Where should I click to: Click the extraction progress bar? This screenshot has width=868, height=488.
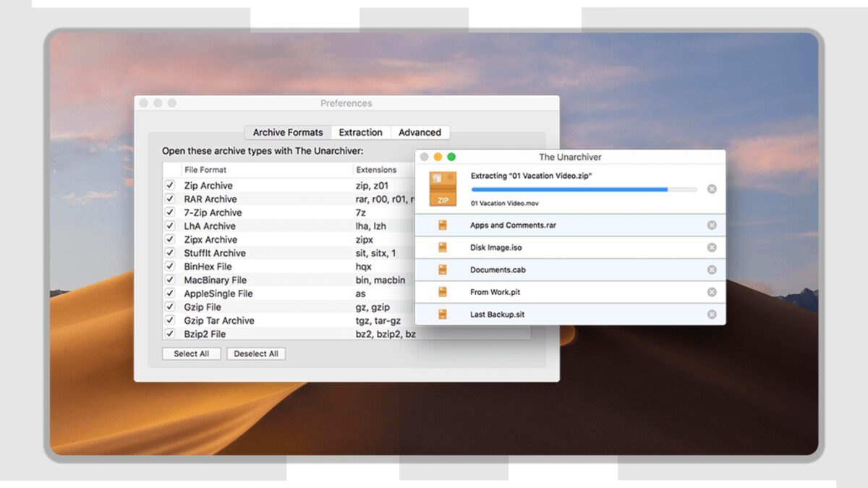584,189
